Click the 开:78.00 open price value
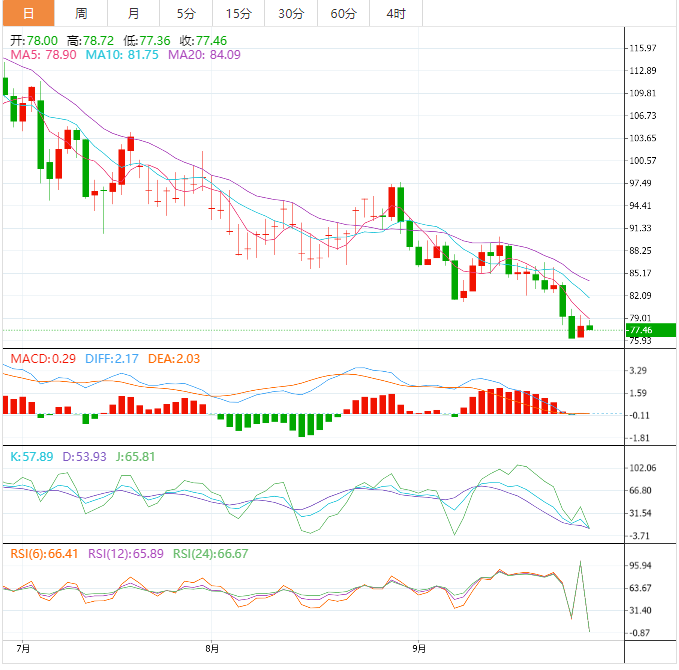Screen dimensions: 679x670 point(34,41)
